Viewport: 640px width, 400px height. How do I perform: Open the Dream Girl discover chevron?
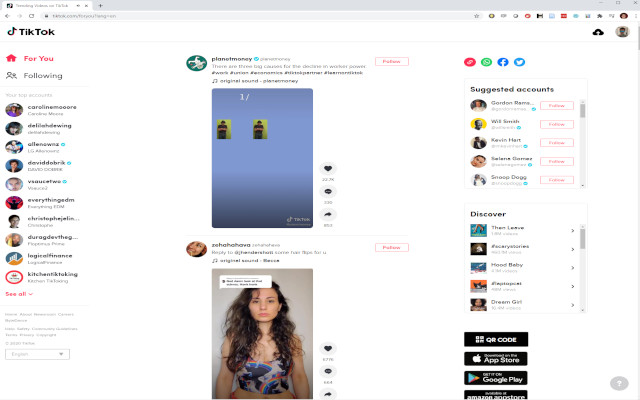pos(573,305)
